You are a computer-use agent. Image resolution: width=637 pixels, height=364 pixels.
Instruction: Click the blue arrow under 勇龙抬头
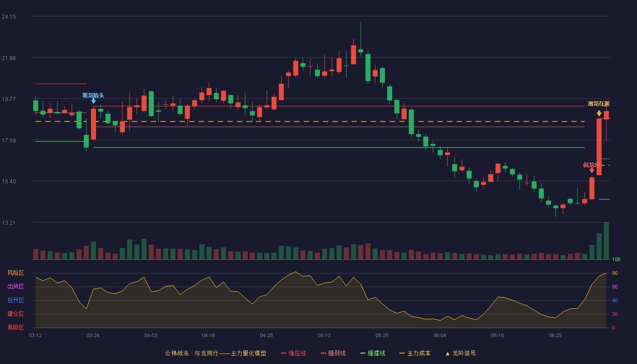(93, 101)
